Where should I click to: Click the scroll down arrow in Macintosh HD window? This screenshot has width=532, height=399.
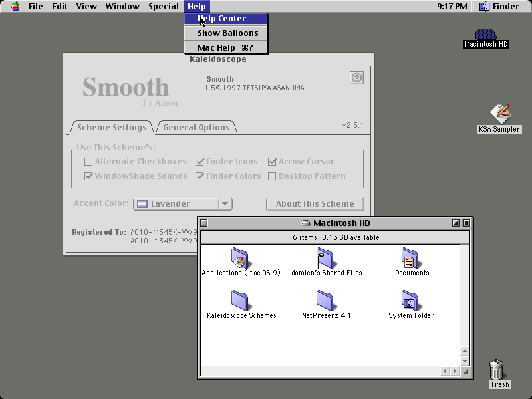(465, 361)
